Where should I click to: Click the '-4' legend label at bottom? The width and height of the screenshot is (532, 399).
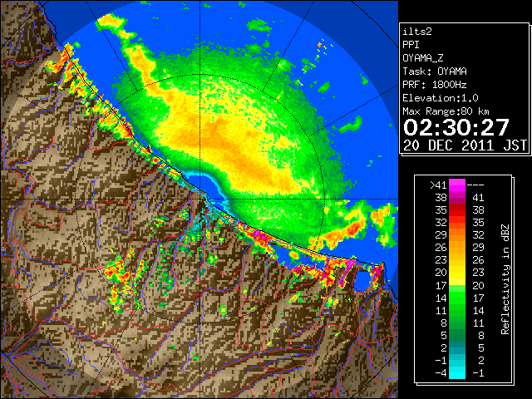441,373
